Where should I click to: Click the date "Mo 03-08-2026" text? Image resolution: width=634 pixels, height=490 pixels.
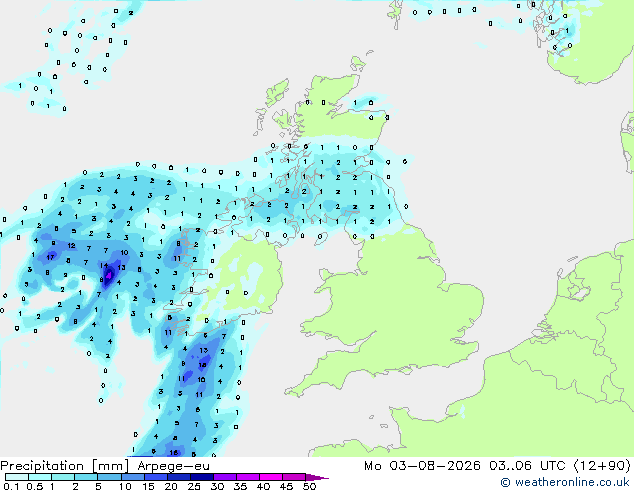[x=423, y=466]
